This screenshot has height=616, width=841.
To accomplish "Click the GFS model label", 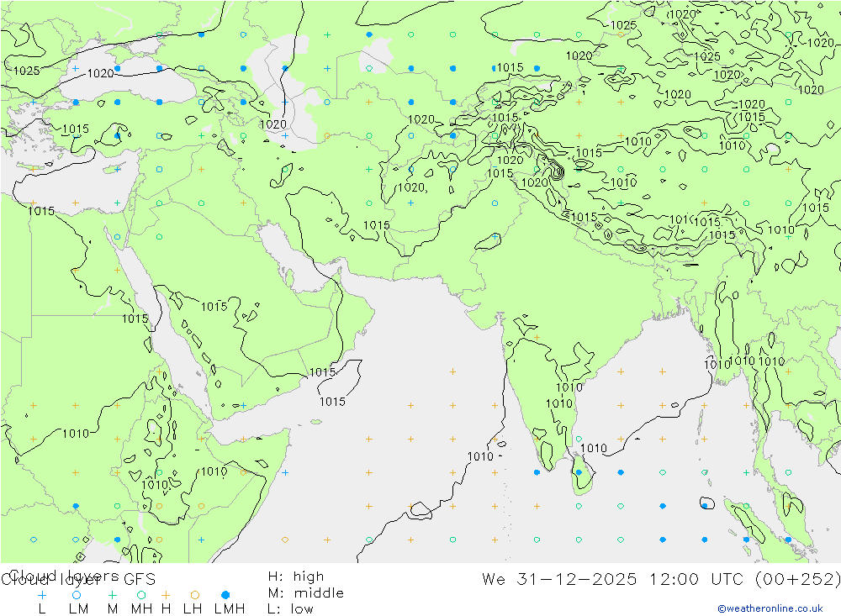I will tap(140, 580).
